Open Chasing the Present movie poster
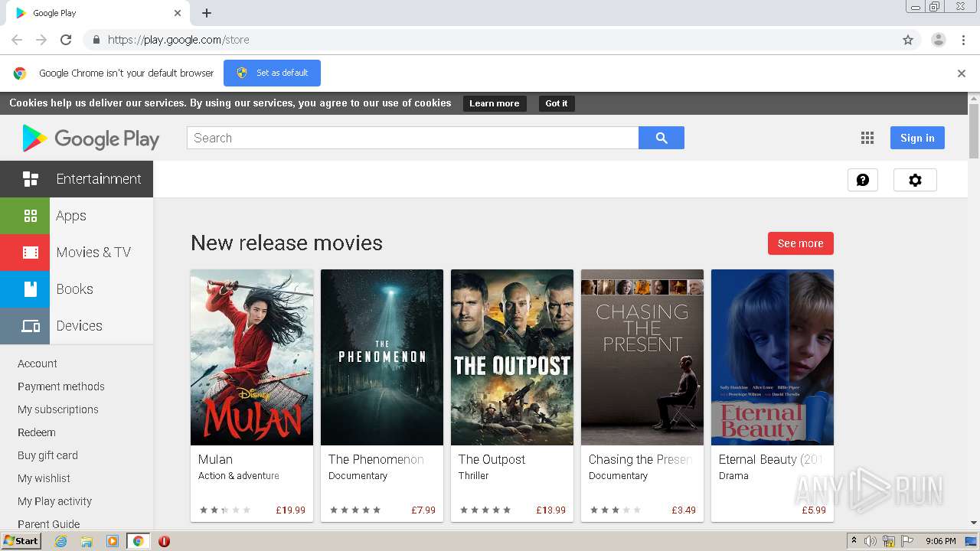 click(x=642, y=357)
